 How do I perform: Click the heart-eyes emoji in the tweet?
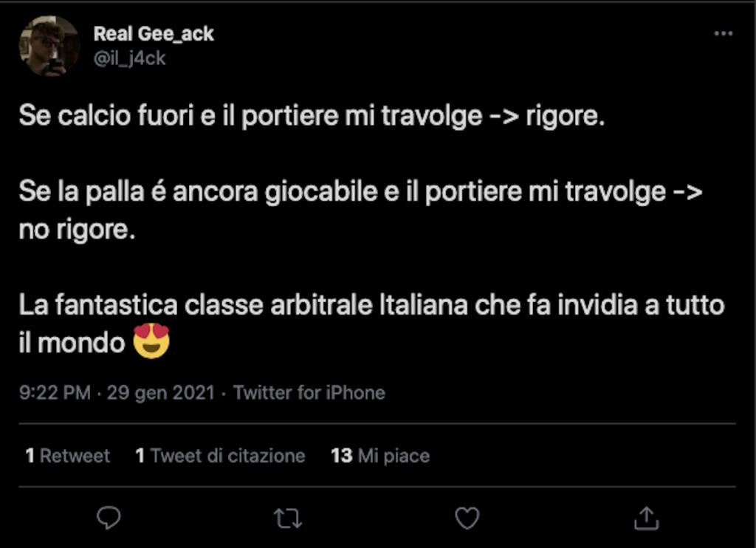pyautogui.click(x=152, y=341)
